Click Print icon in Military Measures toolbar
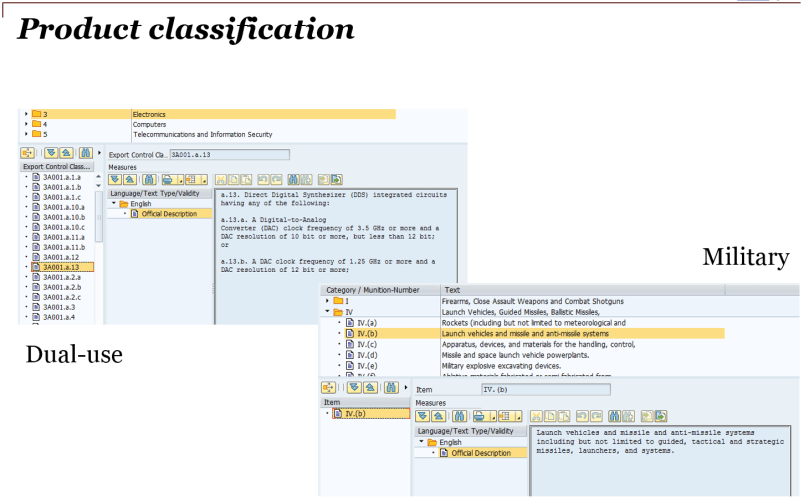The height and width of the screenshot is (503, 809). (x=479, y=416)
